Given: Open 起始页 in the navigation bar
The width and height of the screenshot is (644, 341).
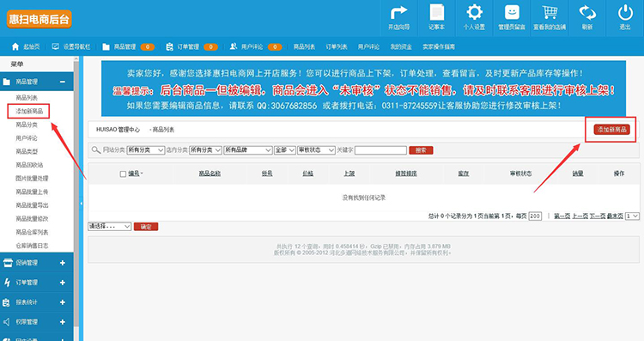Looking at the screenshot, I should click(x=31, y=47).
